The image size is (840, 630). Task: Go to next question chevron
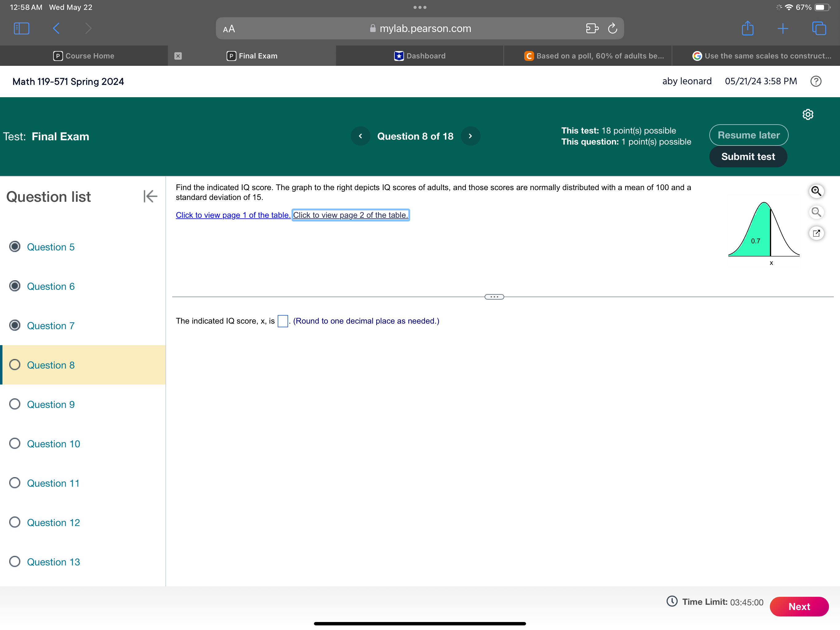coord(470,136)
